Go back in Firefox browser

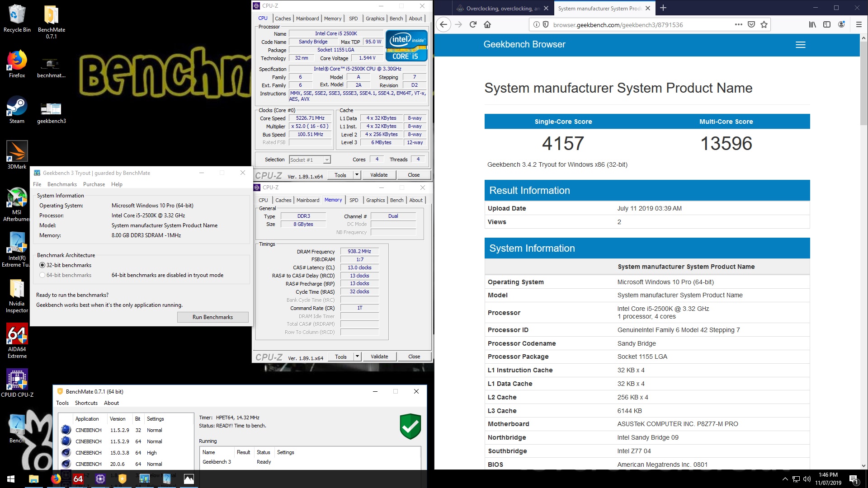click(x=443, y=24)
